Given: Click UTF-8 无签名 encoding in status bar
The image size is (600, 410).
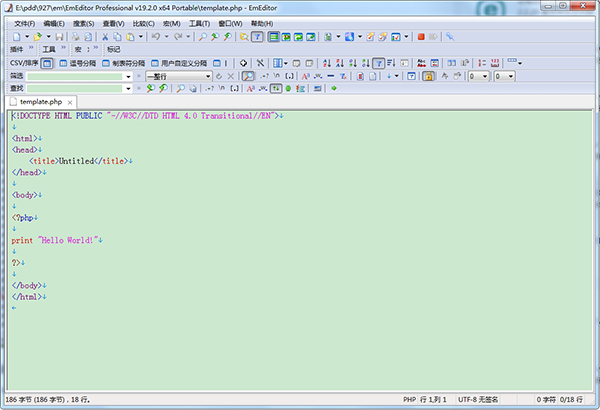Looking at the screenshot, I should point(482,399).
